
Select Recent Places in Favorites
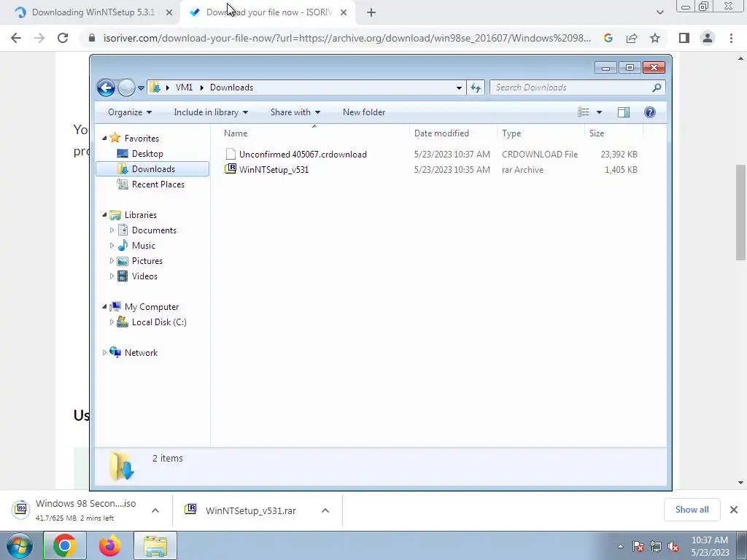(158, 184)
